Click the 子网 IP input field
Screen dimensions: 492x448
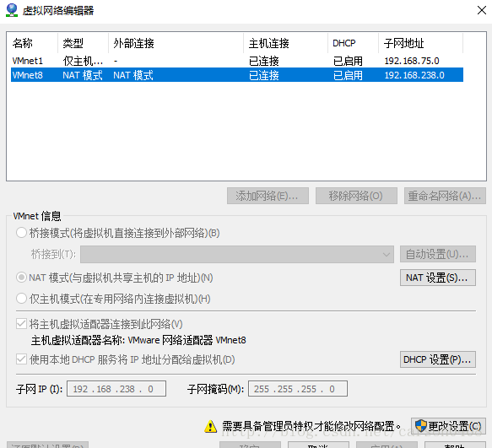pyautogui.click(x=116, y=389)
